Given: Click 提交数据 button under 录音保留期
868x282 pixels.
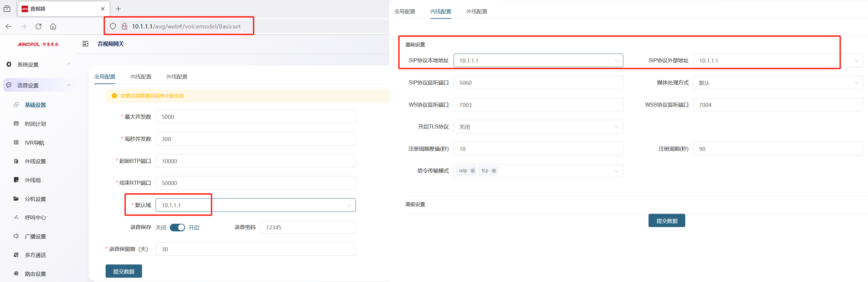Looking at the screenshot, I should click(124, 271).
